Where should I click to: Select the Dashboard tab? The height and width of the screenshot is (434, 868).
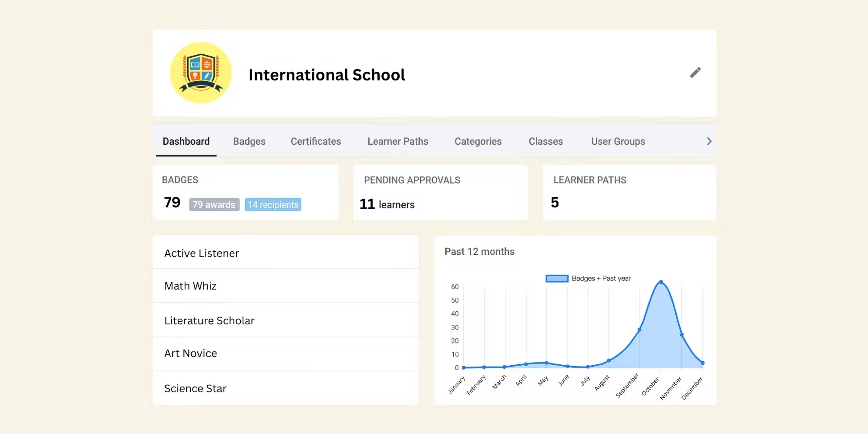pos(186,141)
